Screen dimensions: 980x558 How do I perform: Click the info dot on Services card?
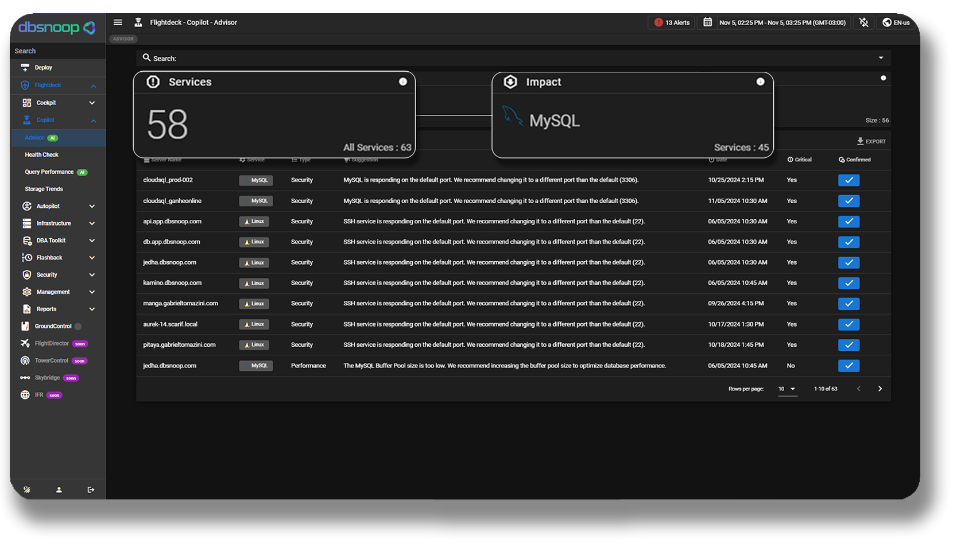403,82
